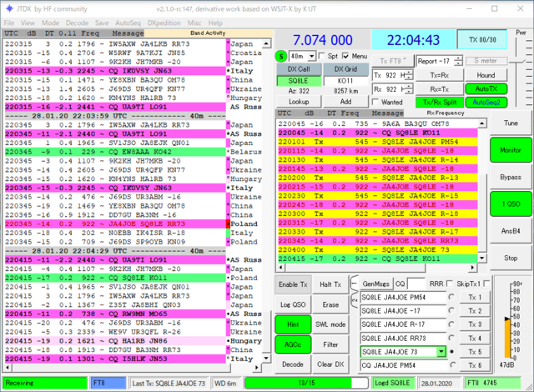Screen dimensions: 534x392
Task: Click the Halt Tx button
Action: click(x=330, y=284)
